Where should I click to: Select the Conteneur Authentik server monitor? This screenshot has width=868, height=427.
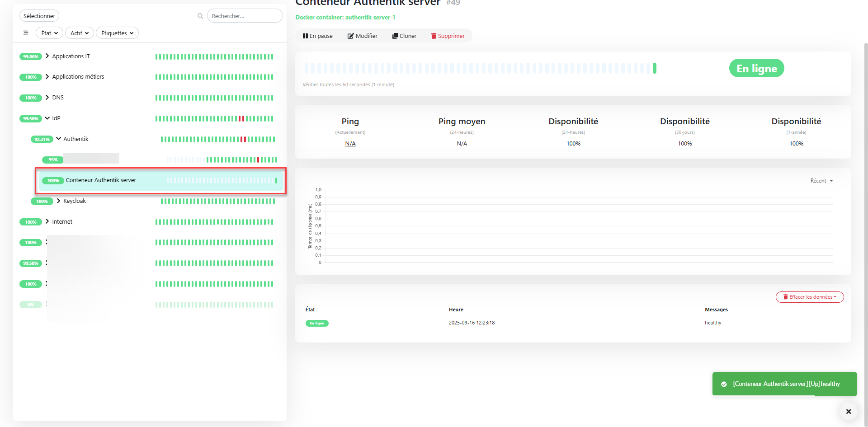[101, 180]
